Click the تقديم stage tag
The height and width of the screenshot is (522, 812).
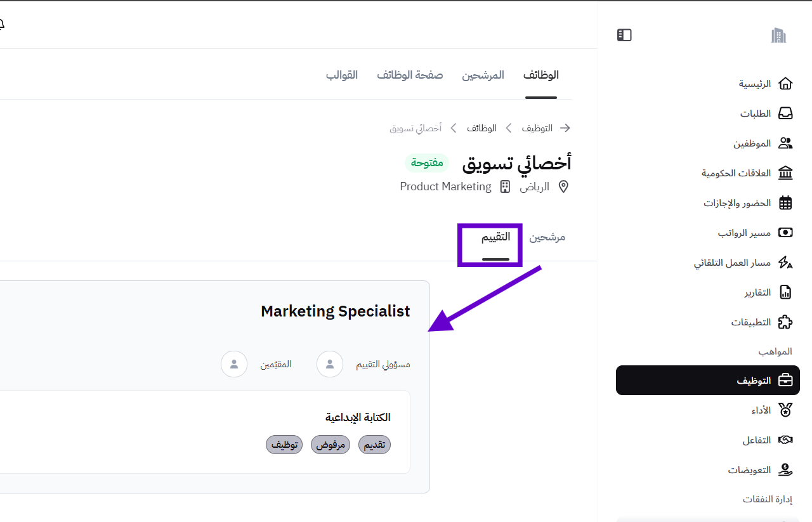click(374, 445)
